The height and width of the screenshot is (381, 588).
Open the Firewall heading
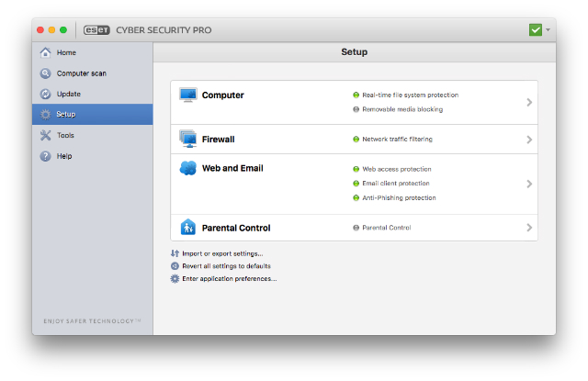click(219, 140)
